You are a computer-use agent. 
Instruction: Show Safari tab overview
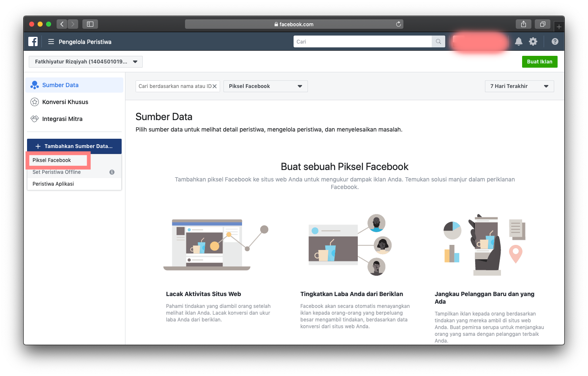tap(543, 24)
